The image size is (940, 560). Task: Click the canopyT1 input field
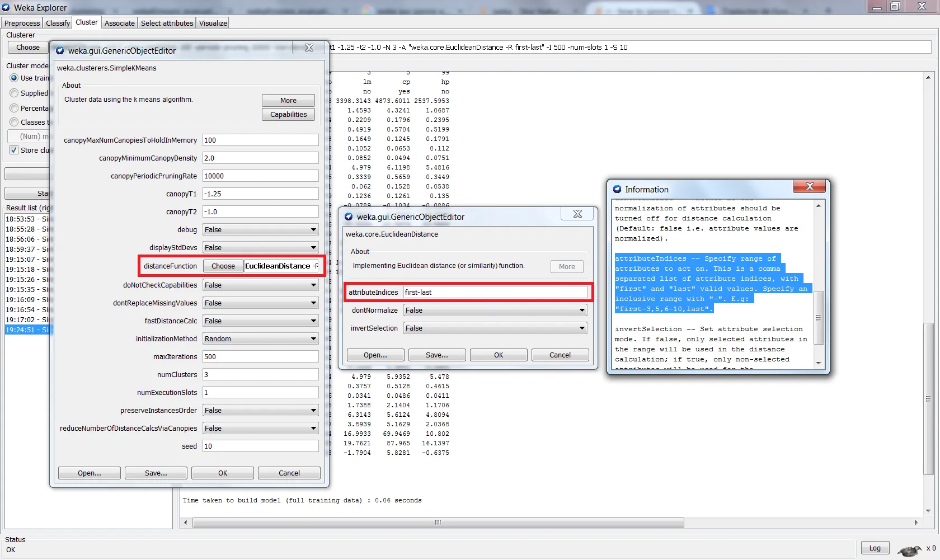click(x=261, y=194)
